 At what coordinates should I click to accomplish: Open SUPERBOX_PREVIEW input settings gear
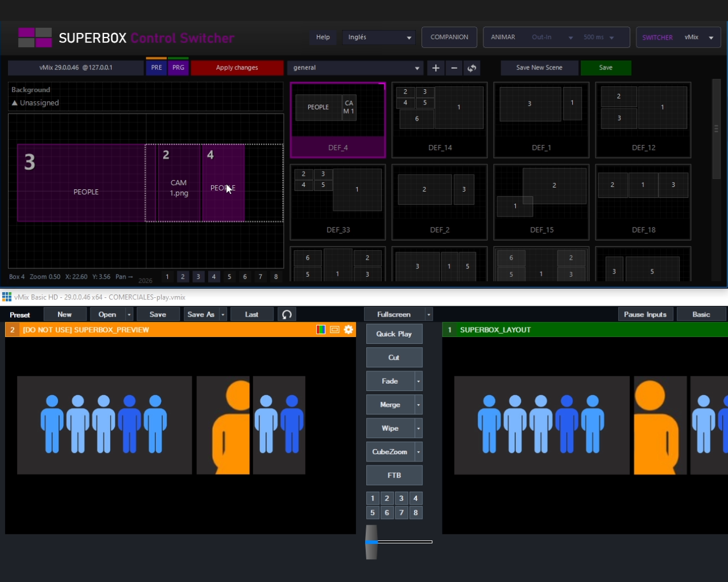coord(349,330)
